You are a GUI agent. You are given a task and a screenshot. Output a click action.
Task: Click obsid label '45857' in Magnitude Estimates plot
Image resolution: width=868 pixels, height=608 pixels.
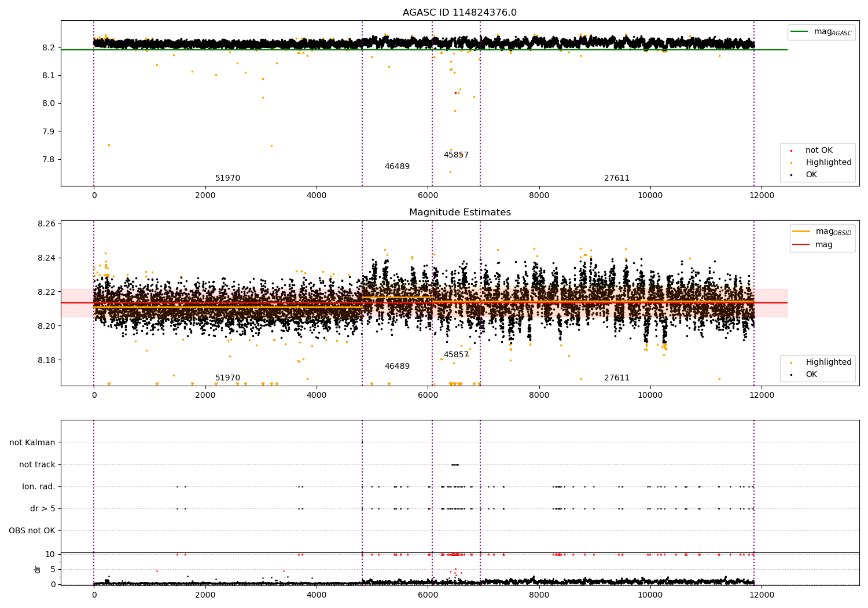(456, 355)
